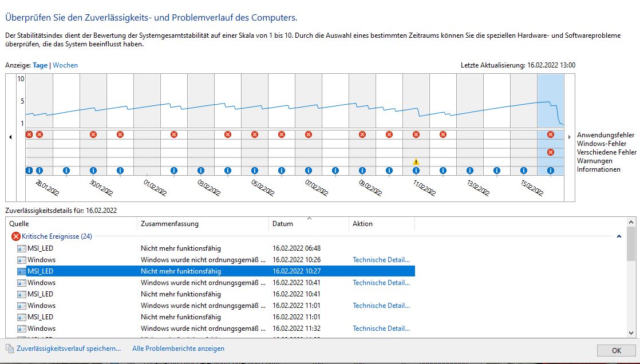Click the blue information icon on 03.02.2022
The width and height of the screenshot is (640, 364).
pyautogui.click(x=201, y=171)
